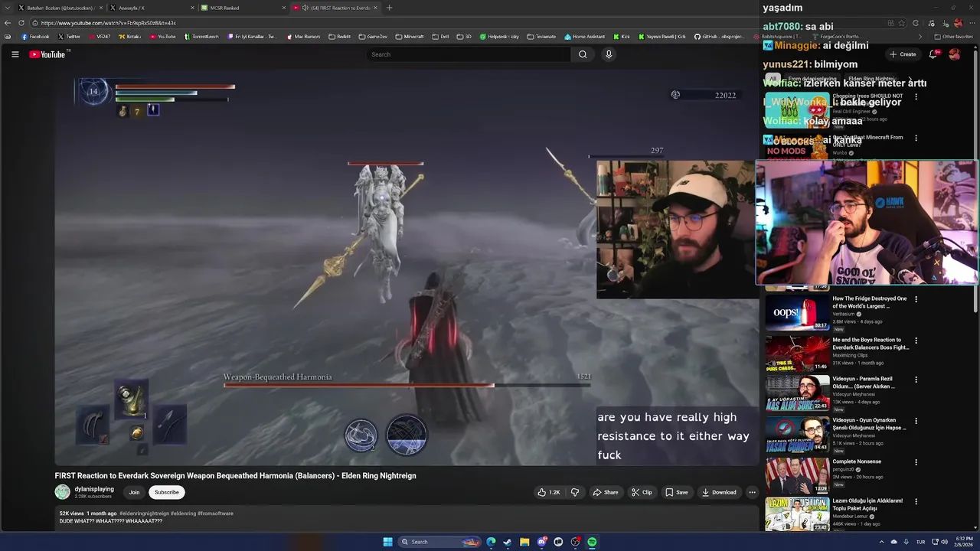Open the Dell bookmark folder
The image size is (980, 551).
point(440,37)
